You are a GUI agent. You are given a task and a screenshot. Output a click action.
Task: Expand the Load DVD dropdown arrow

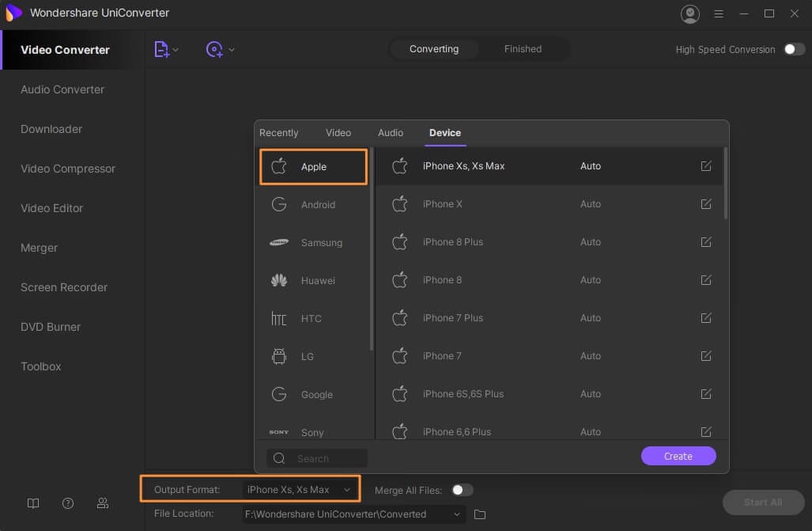tap(232, 50)
